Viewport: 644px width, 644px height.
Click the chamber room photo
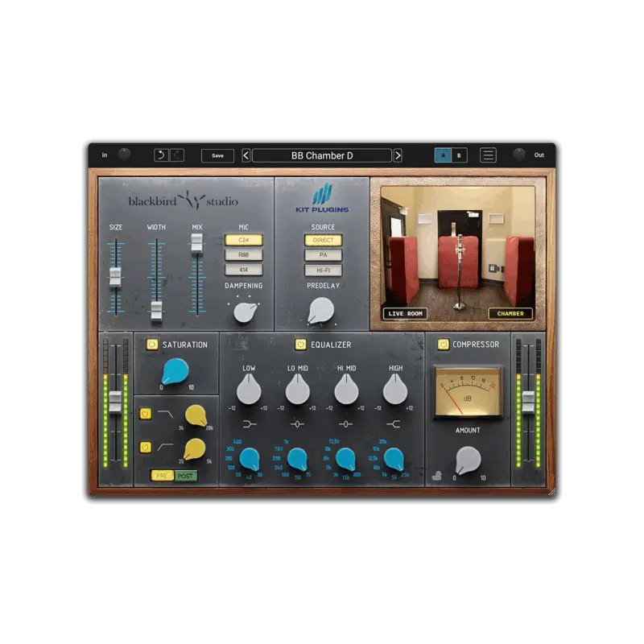coord(458,253)
